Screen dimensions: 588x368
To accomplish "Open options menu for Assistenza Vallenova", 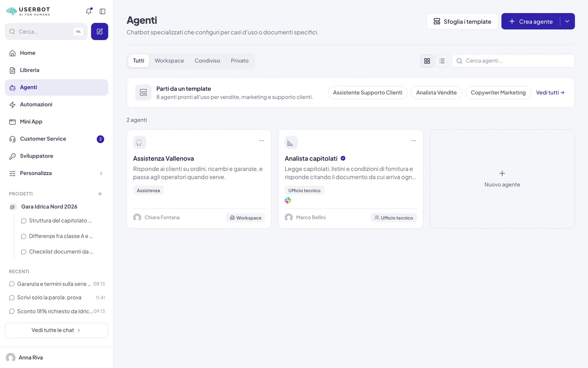I will (262, 141).
